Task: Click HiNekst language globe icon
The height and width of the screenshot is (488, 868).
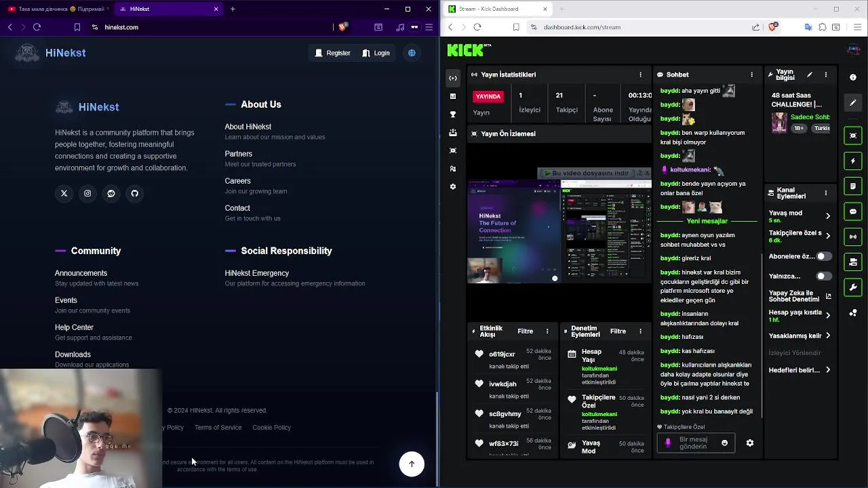Action: point(412,53)
